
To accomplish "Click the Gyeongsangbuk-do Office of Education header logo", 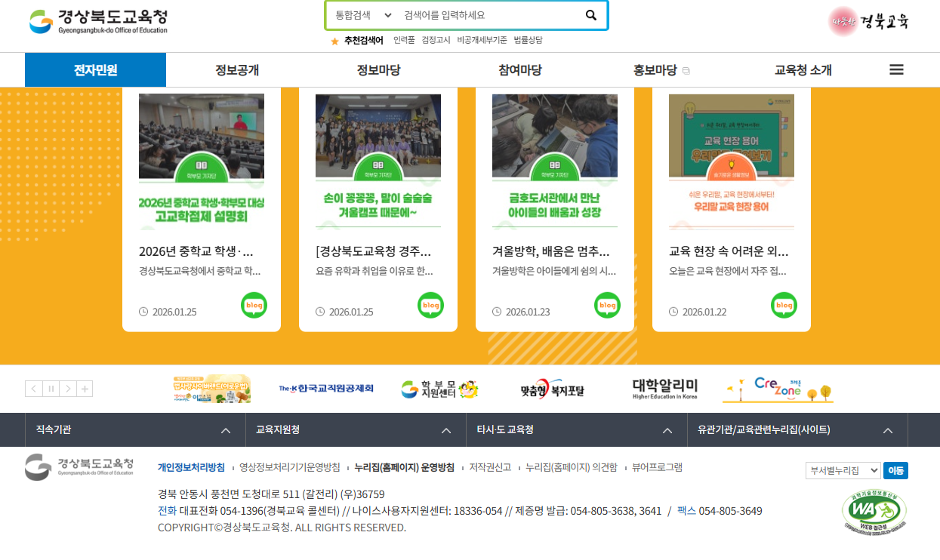I will point(98,21).
